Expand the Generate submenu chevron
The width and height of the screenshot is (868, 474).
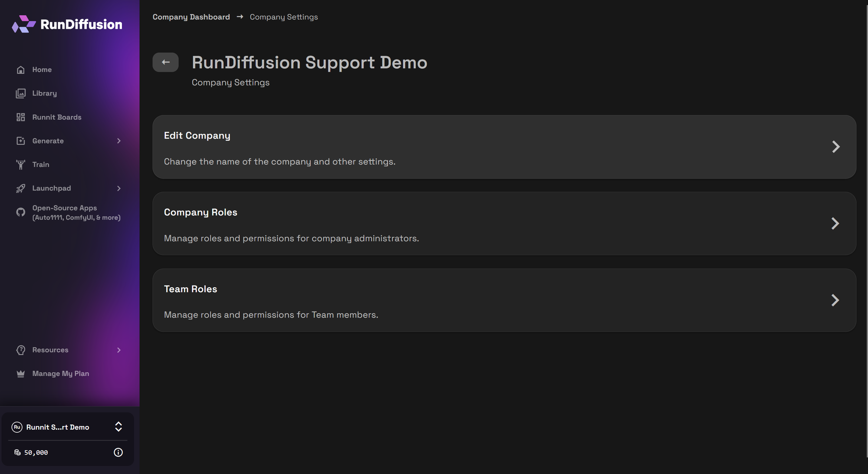click(119, 141)
